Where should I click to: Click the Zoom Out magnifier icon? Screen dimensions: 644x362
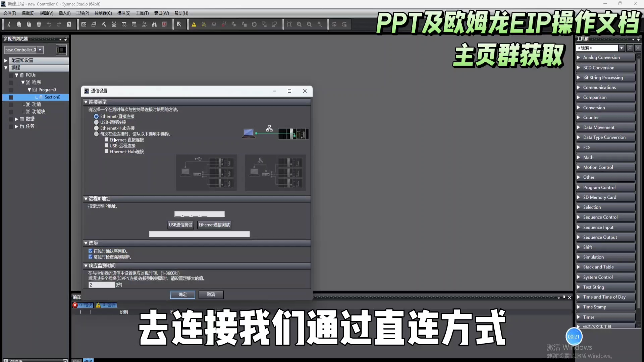click(x=309, y=24)
